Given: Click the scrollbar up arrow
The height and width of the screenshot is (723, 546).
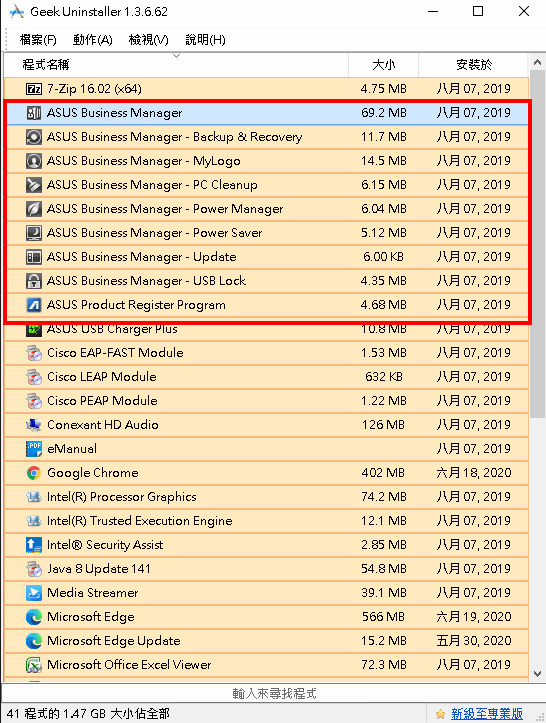Looking at the screenshot, I should pyautogui.click(x=537, y=62).
